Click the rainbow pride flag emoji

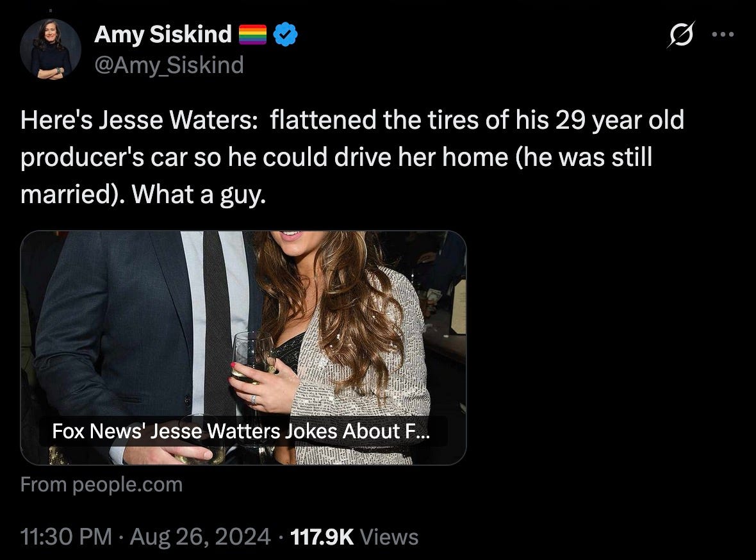click(x=252, y=35)
